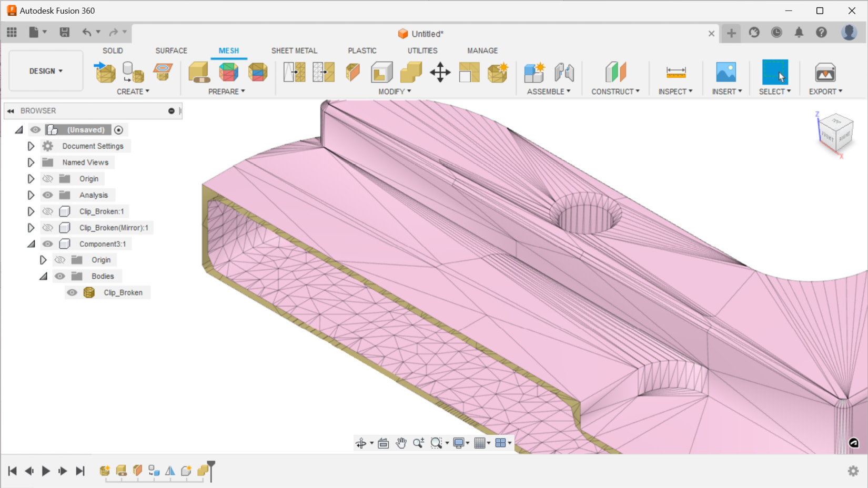The height and width of the screenshot is (488, 868).
Task: Click the Zoom Window icon
Action: point(436,443)
